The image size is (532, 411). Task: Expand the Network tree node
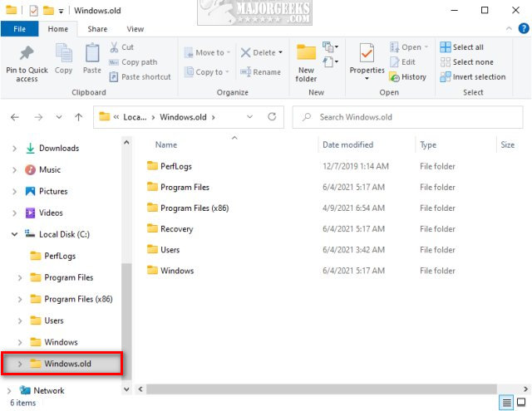(x=9, y=391)
